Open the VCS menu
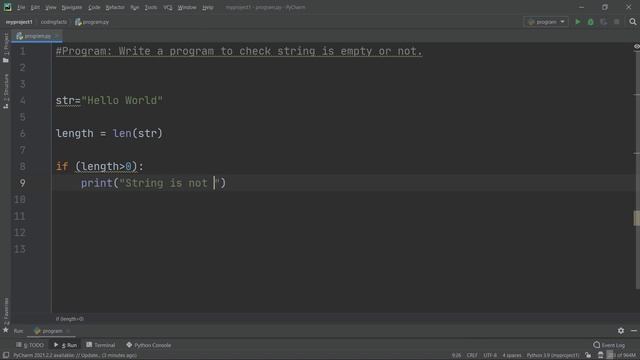This screenshot has height=360, width=640. [x=168, y=7]
